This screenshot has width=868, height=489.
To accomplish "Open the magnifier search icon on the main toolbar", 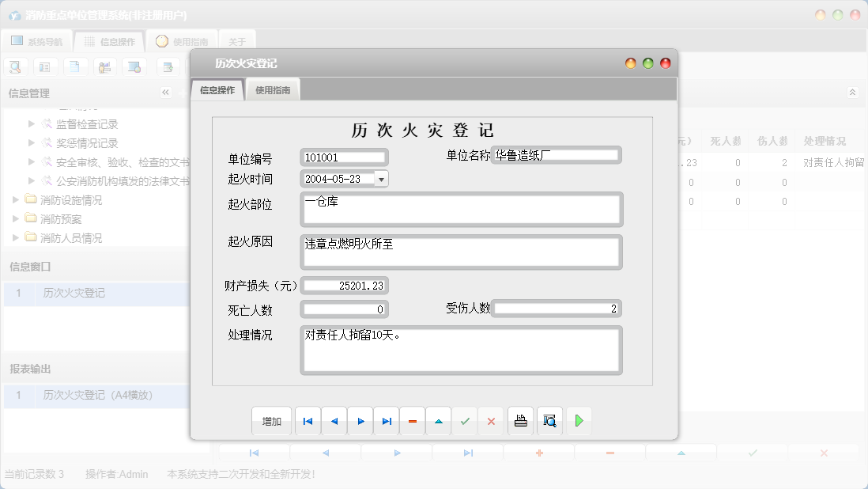I will tap(15, 66).
